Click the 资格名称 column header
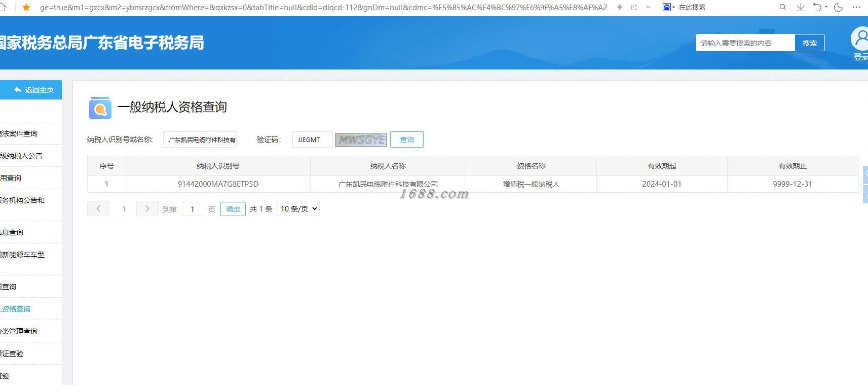Viewport: 868px width, 385px height. pyautogui.click(x=531, y=166)
